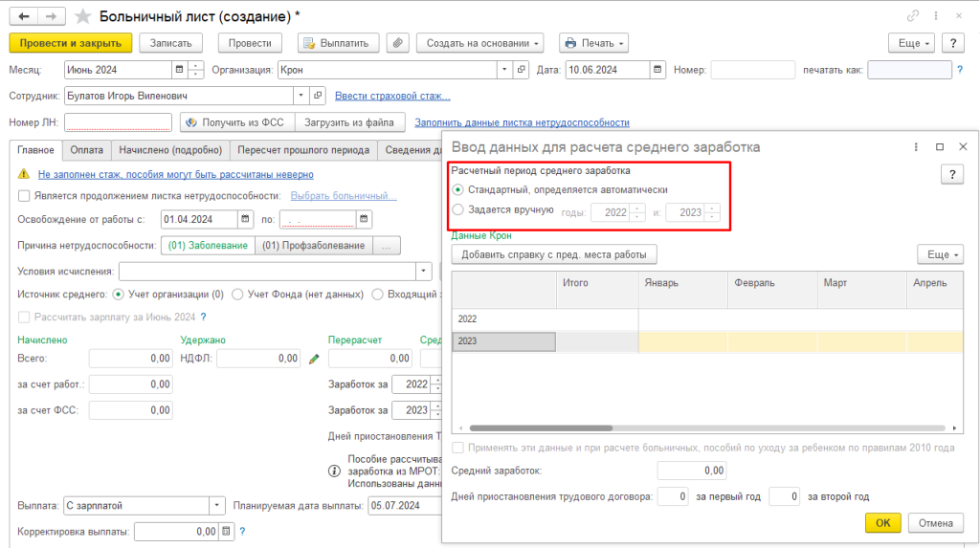Click 'Ввести страховой стаж...' link

click(x=392, y=96)
